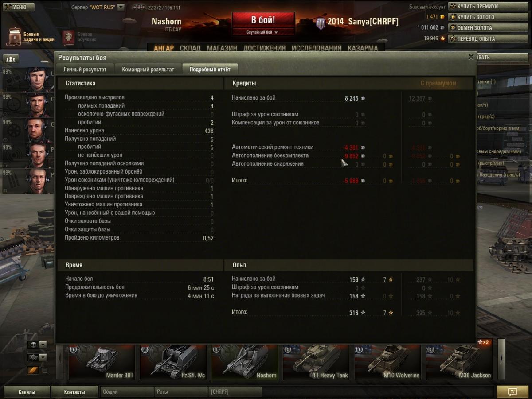Switch to Командный результат tab
532x399 pixels.
(148, 69)
